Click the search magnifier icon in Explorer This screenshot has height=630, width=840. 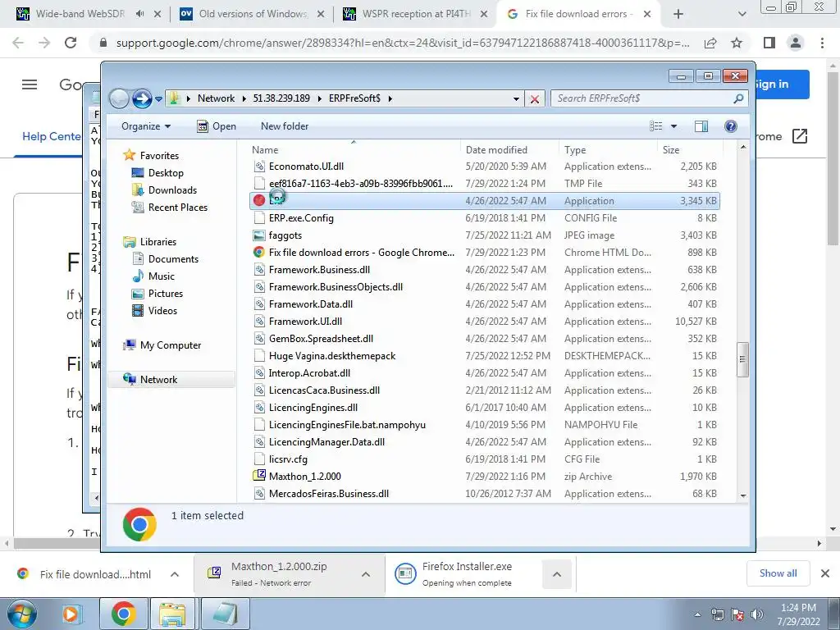[x=739, y=98]
